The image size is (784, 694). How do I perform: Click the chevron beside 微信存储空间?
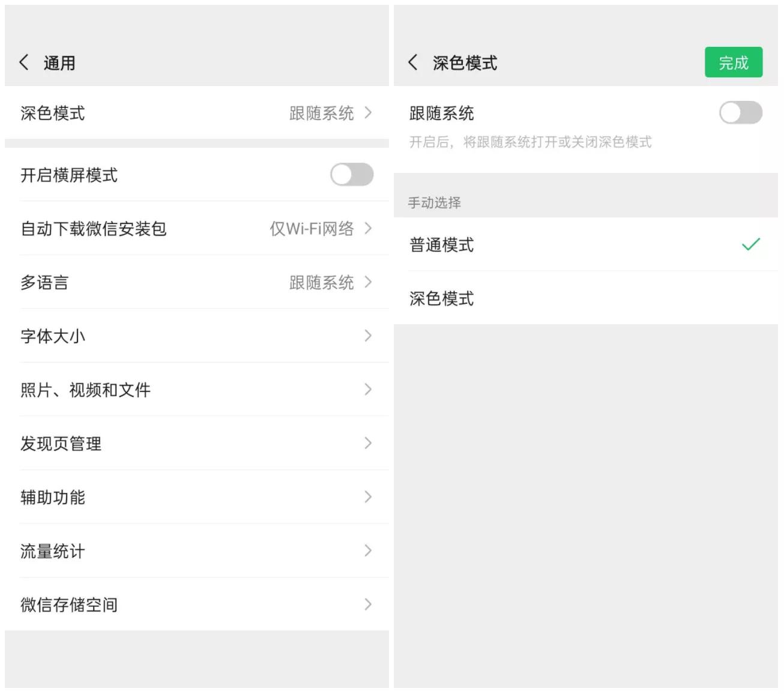coord(368,605)
